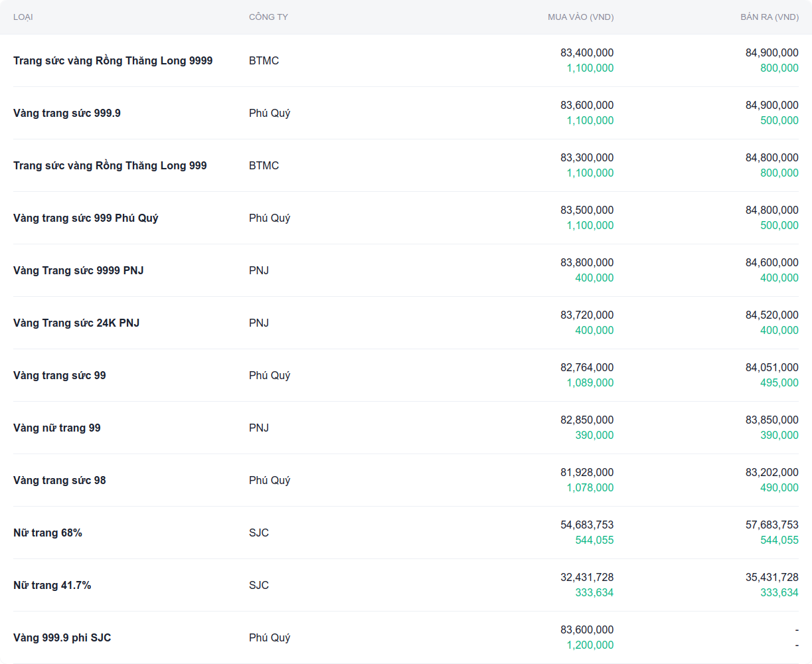This screenshot has height=664, width=812.
Task: Click SJC company in Nữ trang 68% row
Action: coord(259,533)
